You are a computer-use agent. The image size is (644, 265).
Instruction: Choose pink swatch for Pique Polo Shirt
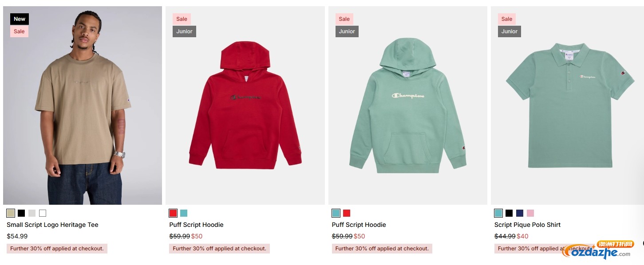coord(530,213)
